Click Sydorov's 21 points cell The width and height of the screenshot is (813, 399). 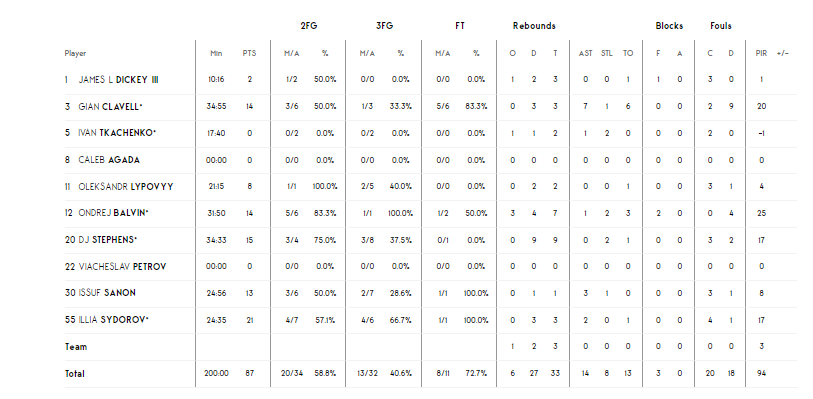click(x=249, y=320)
